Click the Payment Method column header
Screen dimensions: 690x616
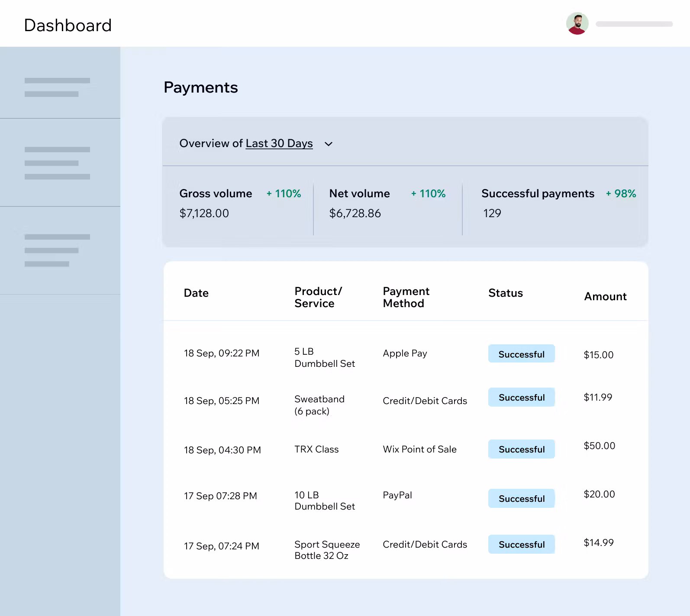click(406, 297)
